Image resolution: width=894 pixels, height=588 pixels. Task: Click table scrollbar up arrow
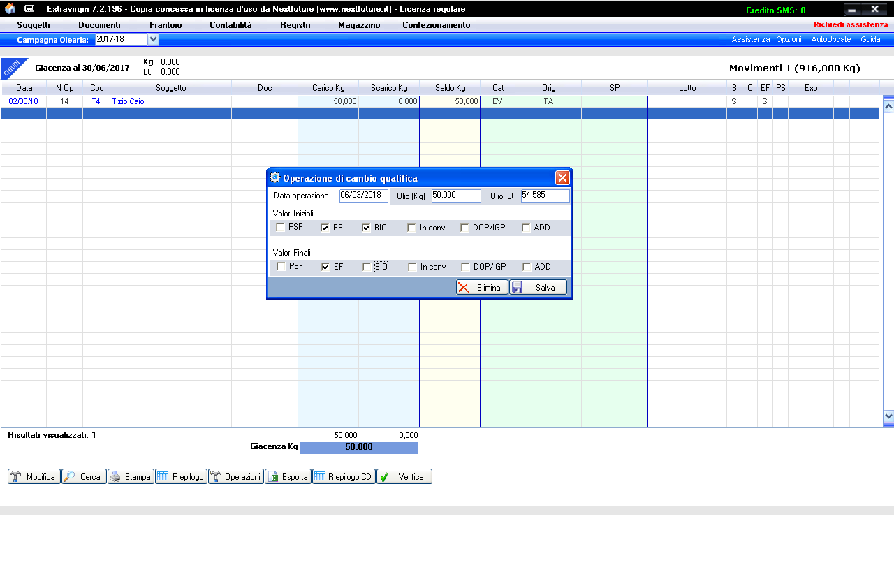click(x=888, y=106)
